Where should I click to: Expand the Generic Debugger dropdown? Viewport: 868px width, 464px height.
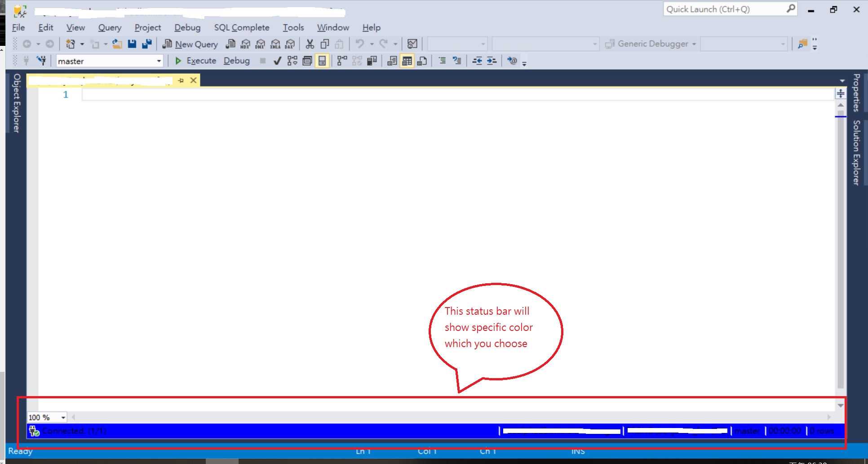(x=694, y=44)
